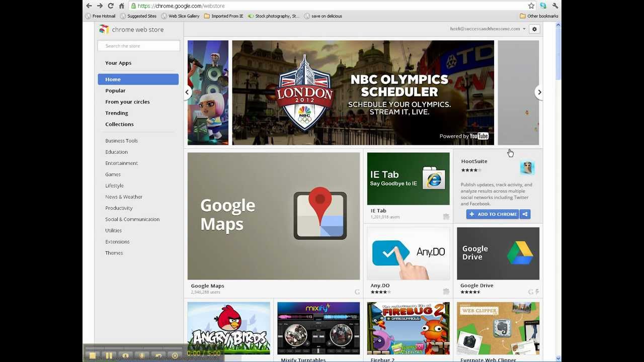Click the HootSuite owl icon

527,167
